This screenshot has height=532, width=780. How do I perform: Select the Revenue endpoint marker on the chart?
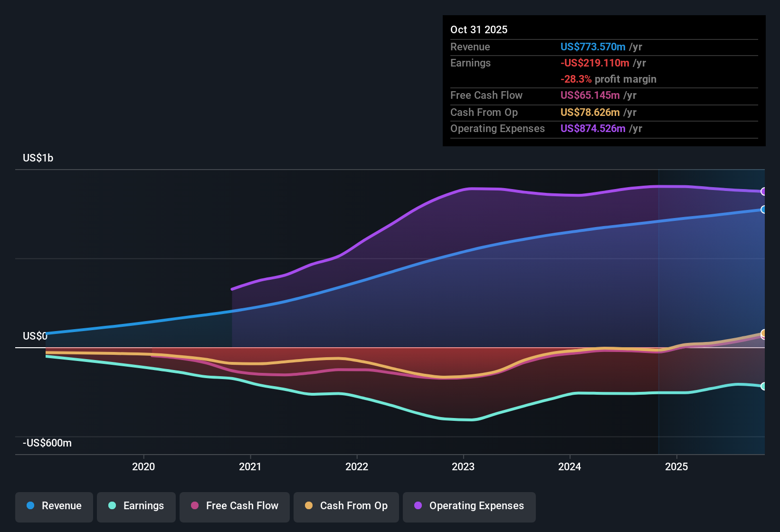coord(764,210)
